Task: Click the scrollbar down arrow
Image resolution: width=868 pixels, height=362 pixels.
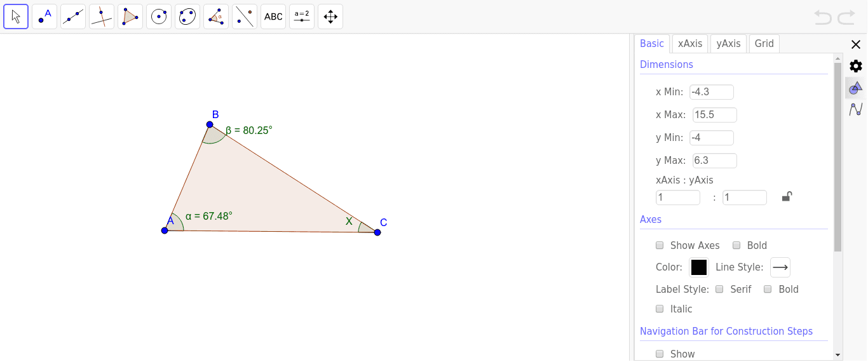Action: pyautogui.click(x=837, y=355)
